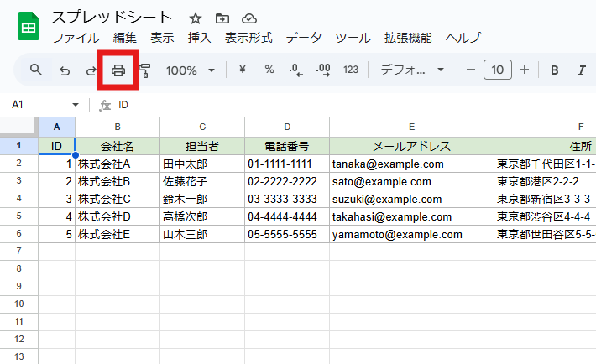Apply percent number format
The height and width of the screenshot is (364, 596).
[269, 70]
